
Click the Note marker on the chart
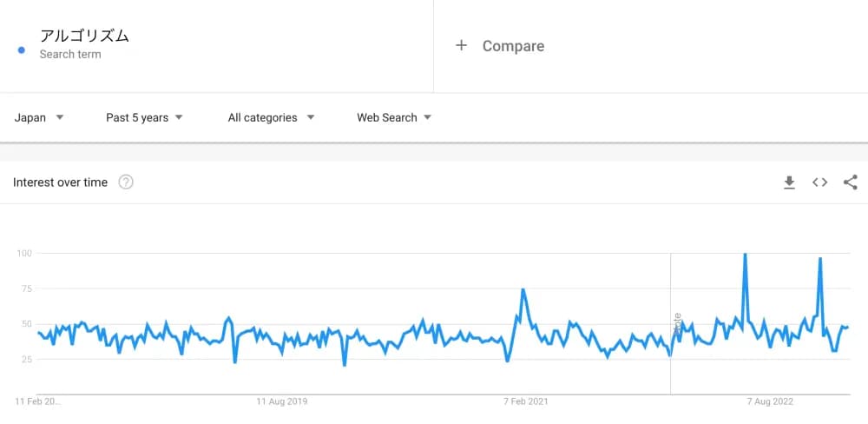click(x=677, y=325)
